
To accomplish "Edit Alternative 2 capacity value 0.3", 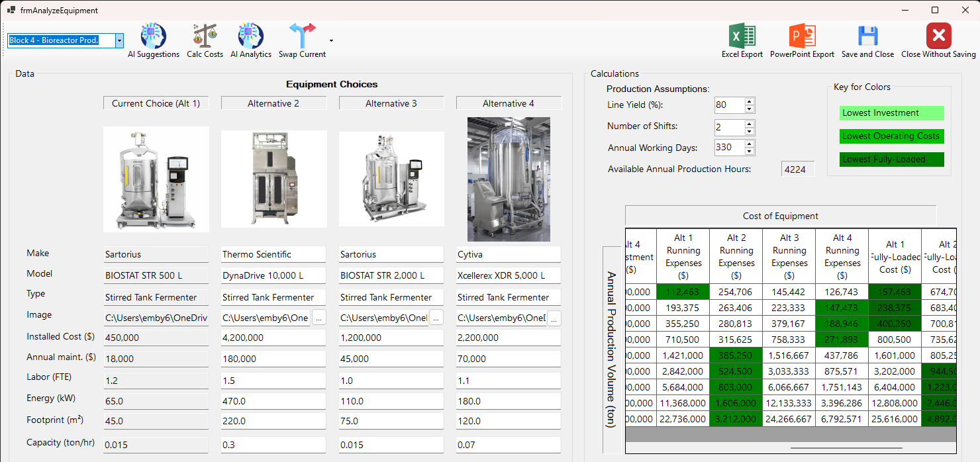I will click(x=273, y=445).
